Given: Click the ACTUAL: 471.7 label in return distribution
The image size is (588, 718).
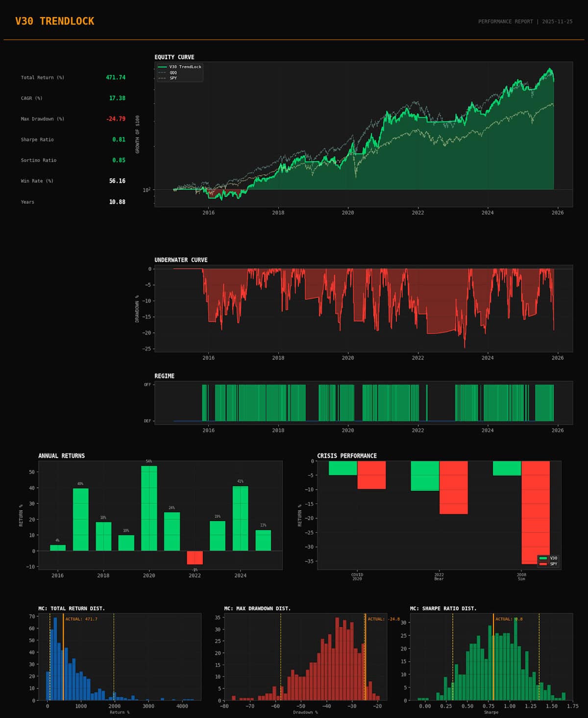Looking at the screenshot, I should click(x=81, y=619).
